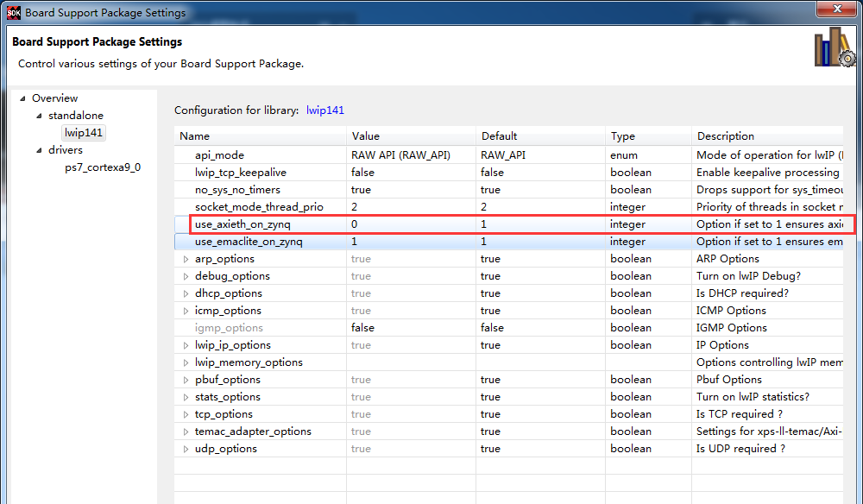Click 'Pbuf Options' description cell

(729, 380)
